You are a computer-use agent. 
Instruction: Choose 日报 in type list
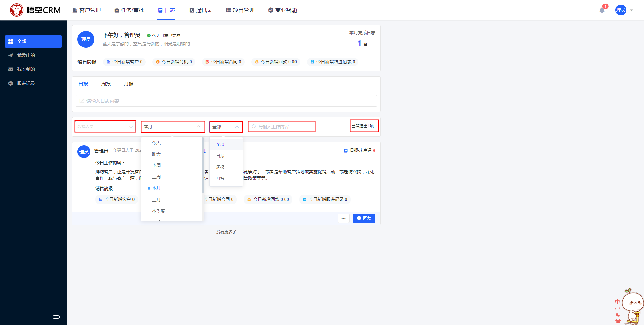tap(226, 156)
